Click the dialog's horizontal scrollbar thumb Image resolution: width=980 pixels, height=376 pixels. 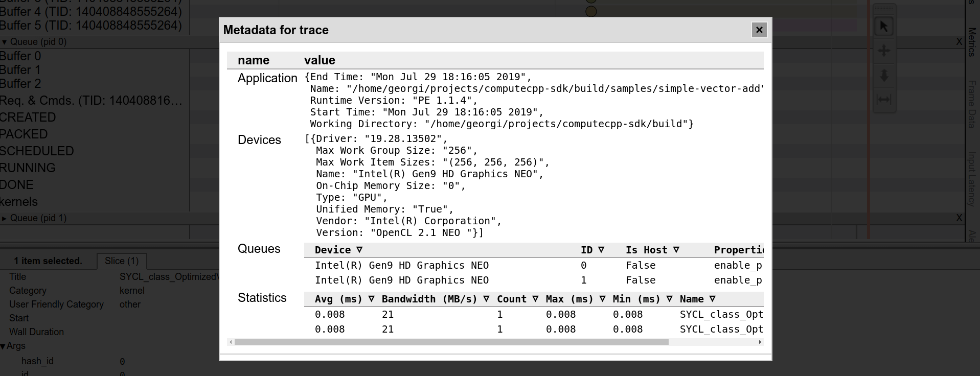451,342
